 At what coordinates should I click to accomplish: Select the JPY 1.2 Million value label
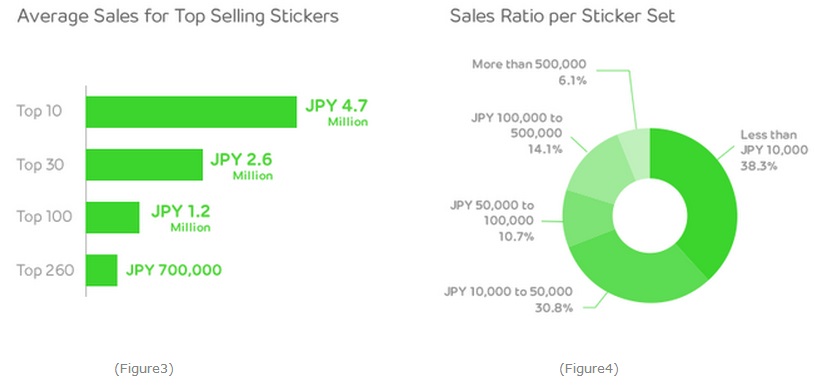tap(181, 218)
